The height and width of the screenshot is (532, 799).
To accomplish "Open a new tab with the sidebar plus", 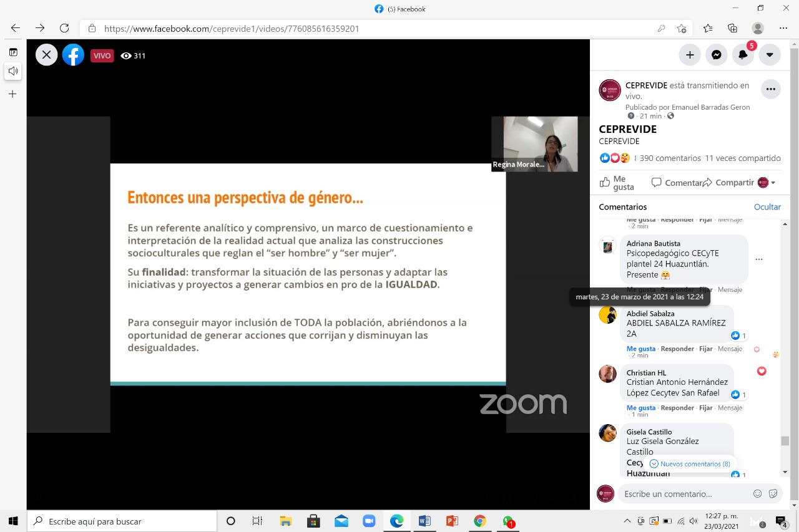I will click(12, 94).
